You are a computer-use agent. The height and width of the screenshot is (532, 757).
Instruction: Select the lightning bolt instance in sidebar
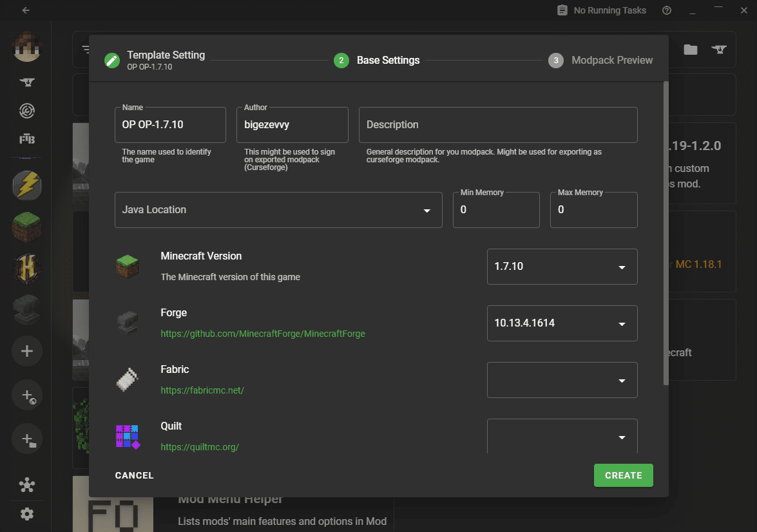[27, 185]
